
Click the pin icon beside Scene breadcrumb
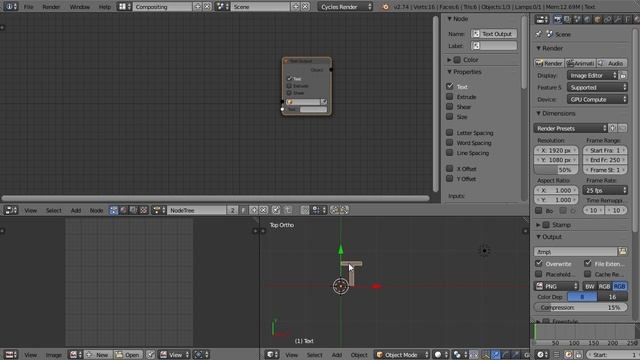pos(539,34)
